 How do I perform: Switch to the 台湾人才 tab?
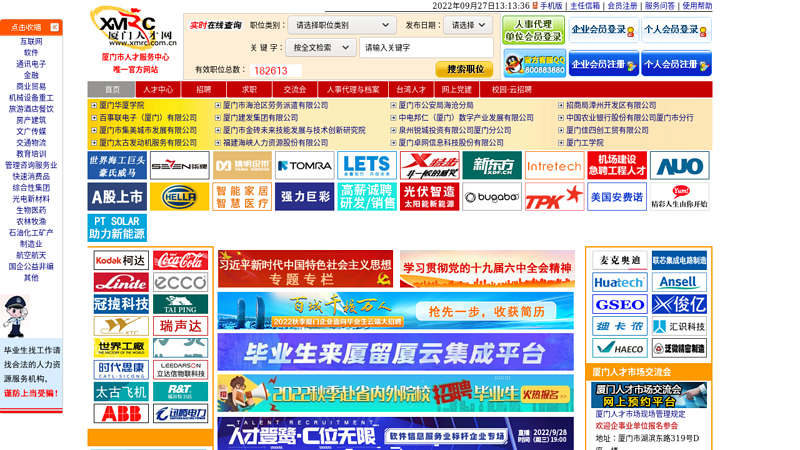tap(411, 89)
